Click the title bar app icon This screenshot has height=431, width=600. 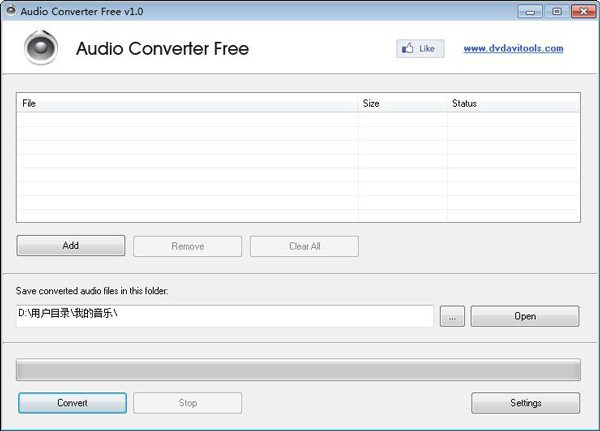[11, 10]
